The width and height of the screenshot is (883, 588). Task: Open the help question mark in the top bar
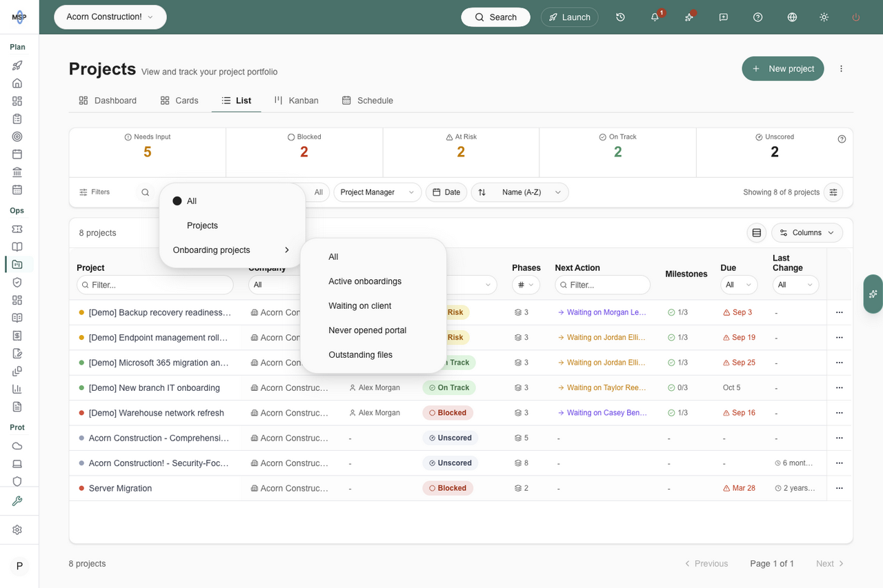[757, 17]
